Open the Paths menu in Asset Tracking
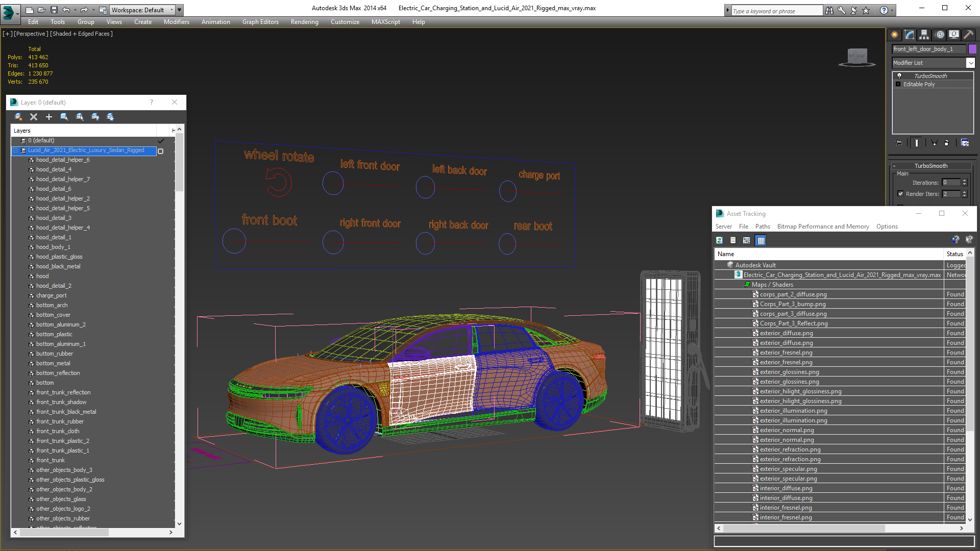The height and width of the screenshot is (551, 980). [763, 227]
